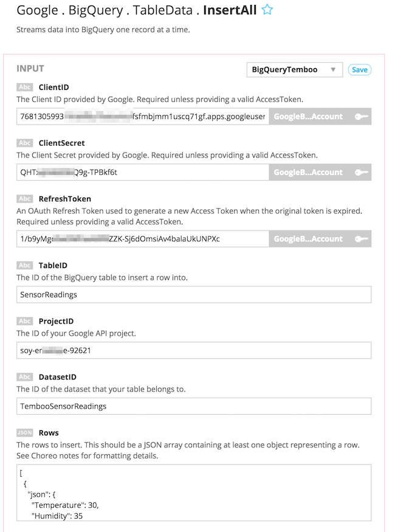395x532 pixels.
Task: Click the GoogleB...Account tag on RefreshToken
Action: click(308, 239)
